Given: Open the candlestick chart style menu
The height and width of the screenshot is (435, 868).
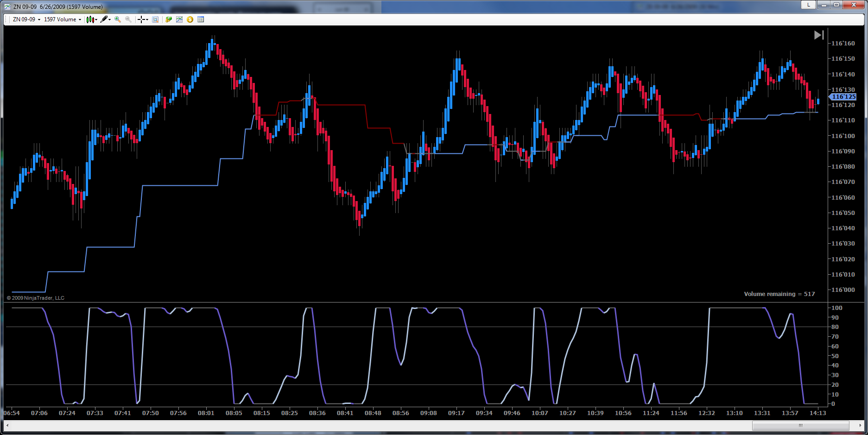Looking at the screenshot, I should 92,19.
